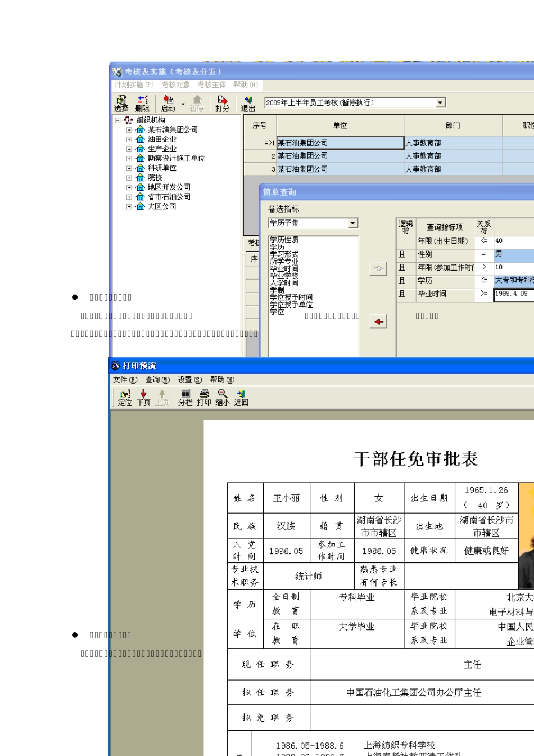Click the 组织机构 root icon

pyautogui.click(x=129, y=120)
